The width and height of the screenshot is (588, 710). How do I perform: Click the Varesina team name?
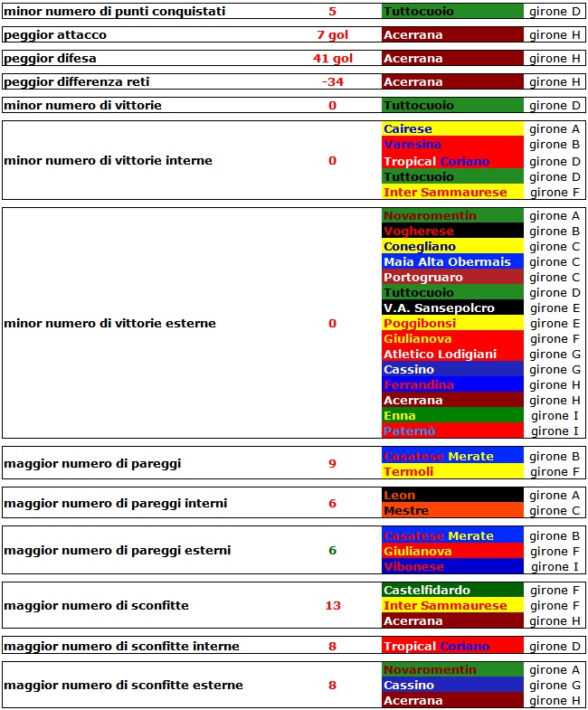(x=413, y=145)
